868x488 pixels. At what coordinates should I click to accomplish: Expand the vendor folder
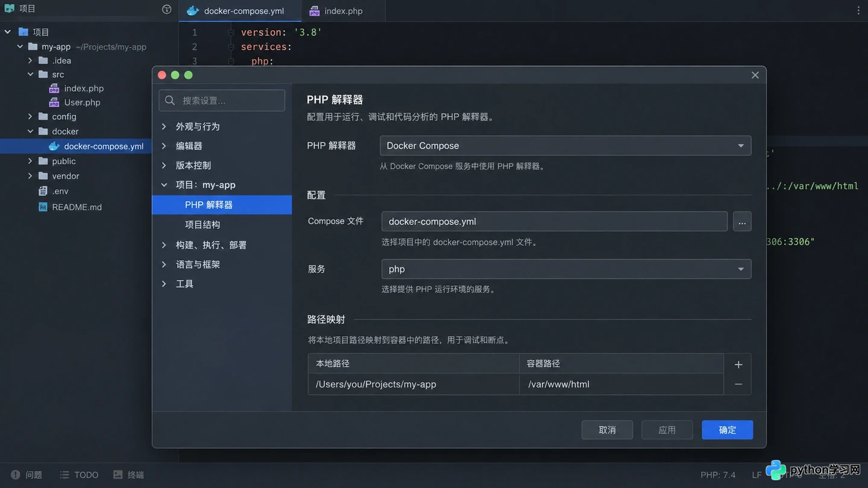pos(30,176)
